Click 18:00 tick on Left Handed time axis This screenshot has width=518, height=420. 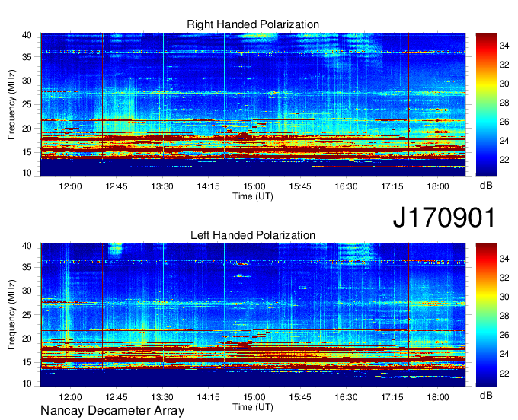tap(438, 397)
